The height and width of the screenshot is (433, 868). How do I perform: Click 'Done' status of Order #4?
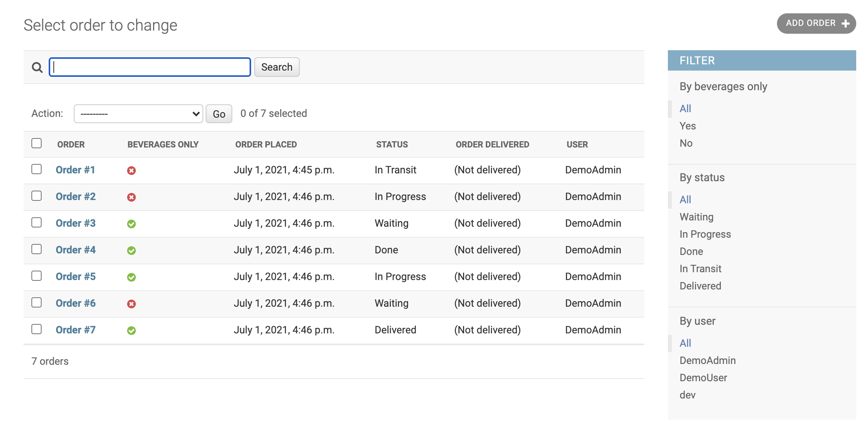387,250
